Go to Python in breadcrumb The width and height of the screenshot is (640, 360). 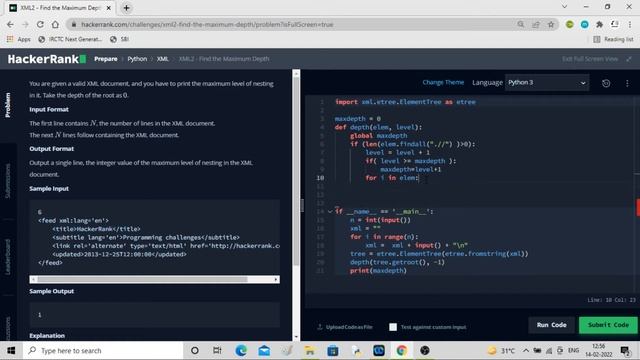[x=137, y=59]
